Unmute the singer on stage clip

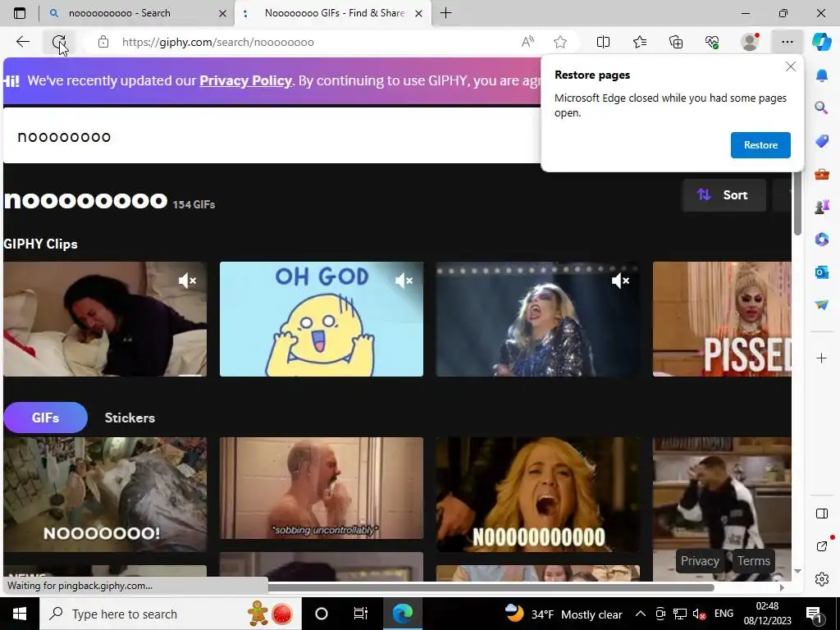click(620, 281)
